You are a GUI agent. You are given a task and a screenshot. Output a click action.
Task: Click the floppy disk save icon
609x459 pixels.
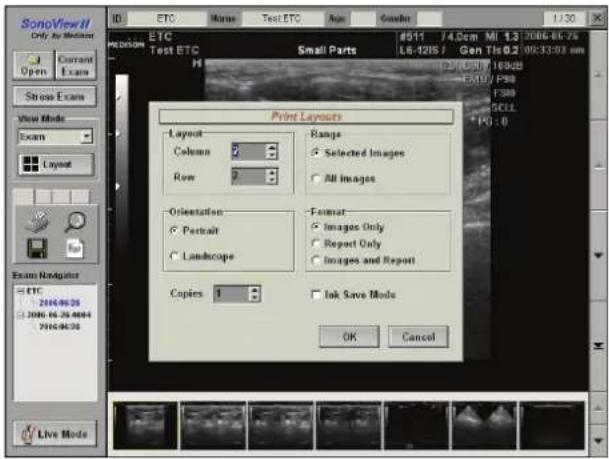(x=38, y=249)
